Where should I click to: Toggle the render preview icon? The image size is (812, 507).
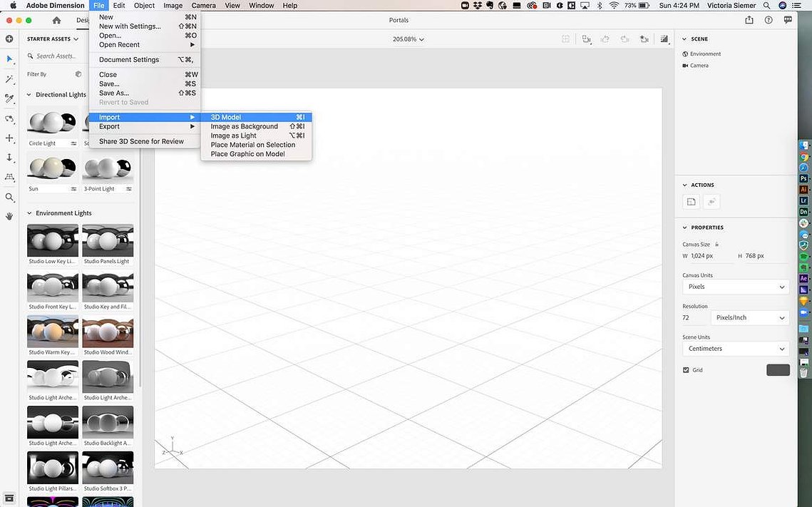tap(664, 39)
